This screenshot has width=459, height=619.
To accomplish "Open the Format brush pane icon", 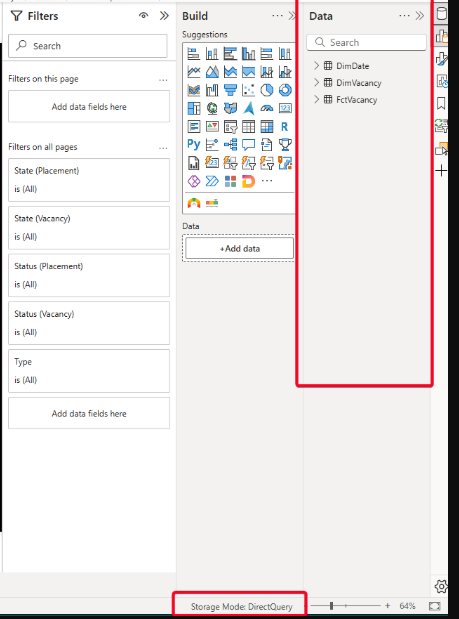I will point(442,59).
